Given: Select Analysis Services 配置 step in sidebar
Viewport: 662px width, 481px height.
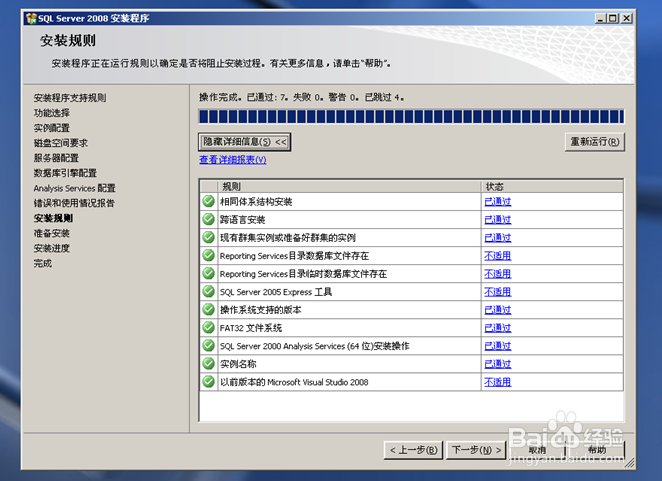Looking at the screenshot, I should tap(75, 188).
